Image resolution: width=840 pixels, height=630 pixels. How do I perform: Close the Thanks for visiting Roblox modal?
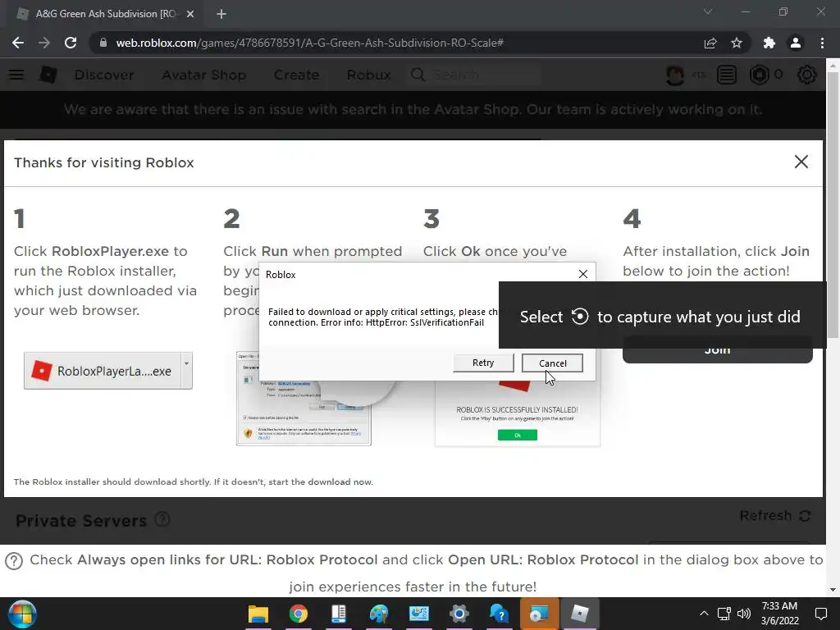click(801, 162)
